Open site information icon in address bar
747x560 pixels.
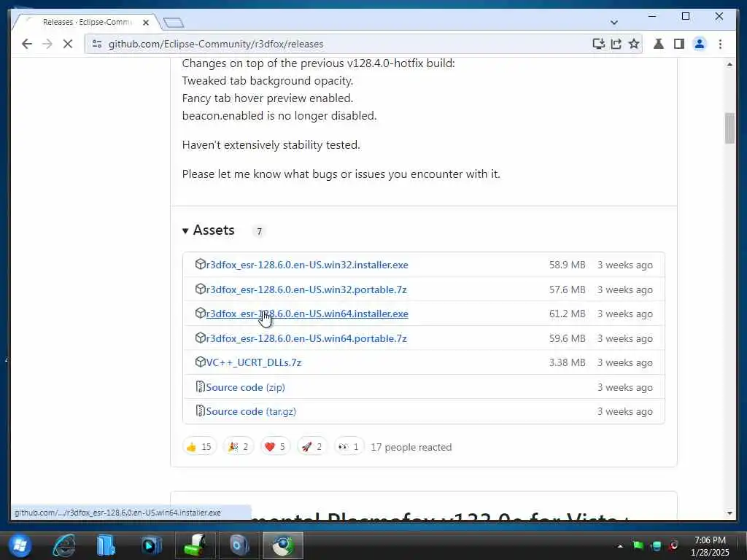pos(97,44)
